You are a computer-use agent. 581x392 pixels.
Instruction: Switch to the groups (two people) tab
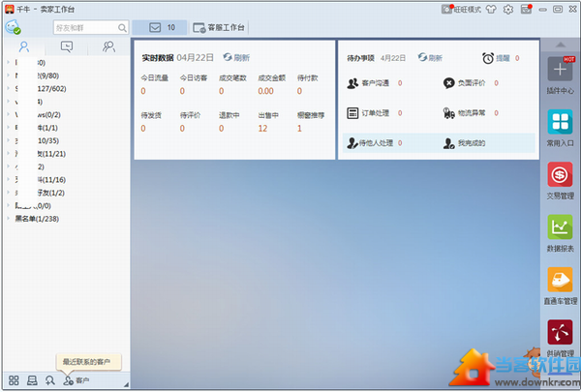[x=108, y=46]
